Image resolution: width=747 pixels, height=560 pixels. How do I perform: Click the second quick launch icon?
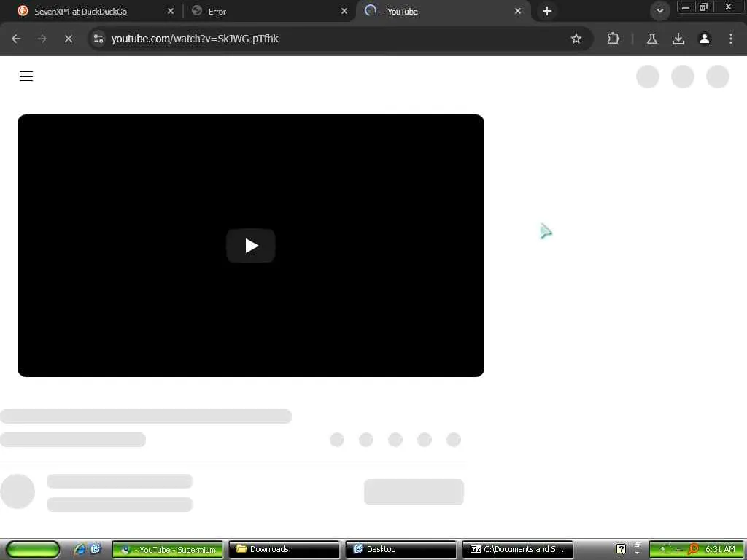(x=96, y=549)
